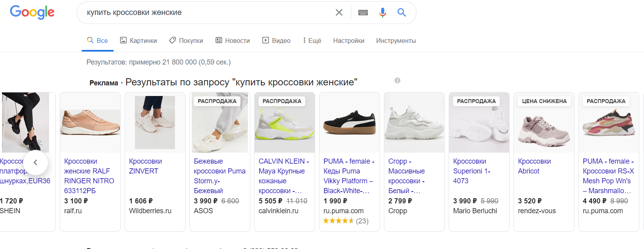Screen dimensions: 644x249
Task: Open Инструменты search tools
Action: click(396, 41)
